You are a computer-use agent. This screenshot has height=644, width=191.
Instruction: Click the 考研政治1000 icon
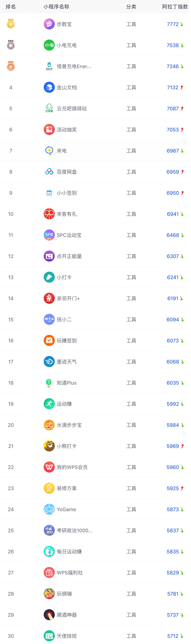(49, 530)
